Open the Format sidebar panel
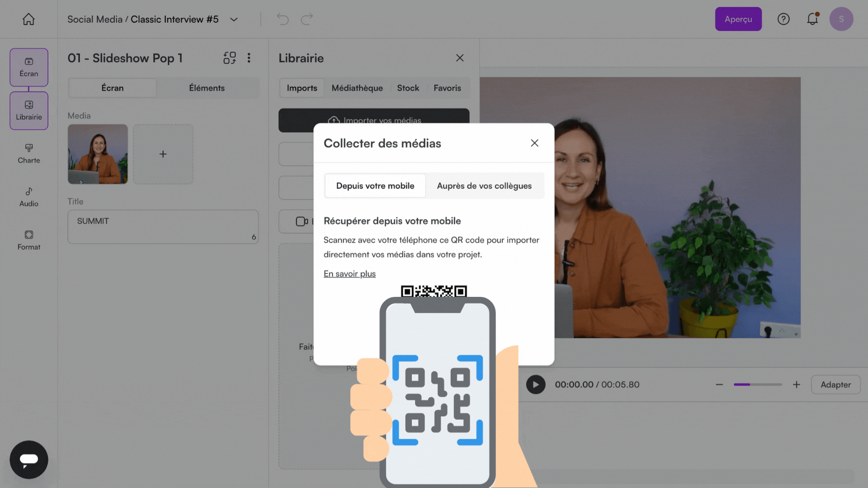The width and height of the screenshot is (868, 488). tap(29, 240)
